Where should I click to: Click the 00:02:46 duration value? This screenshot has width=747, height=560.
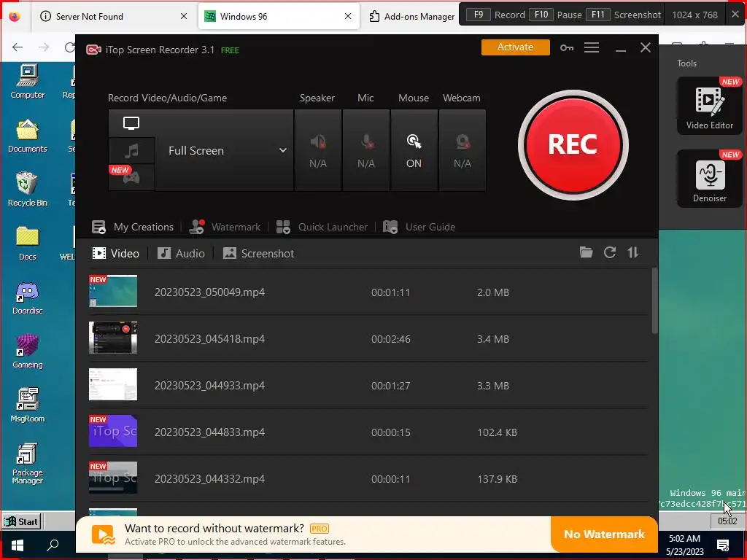(391, 339)
